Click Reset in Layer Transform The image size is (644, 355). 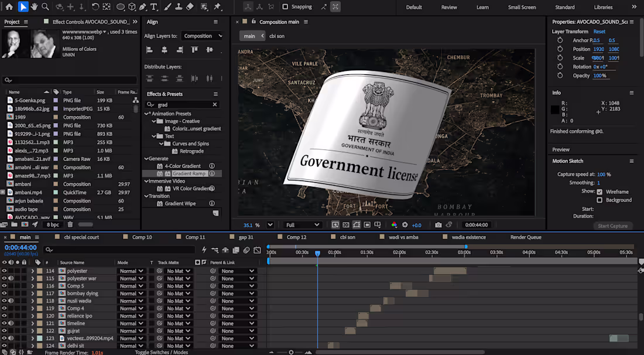click(599, 31)
